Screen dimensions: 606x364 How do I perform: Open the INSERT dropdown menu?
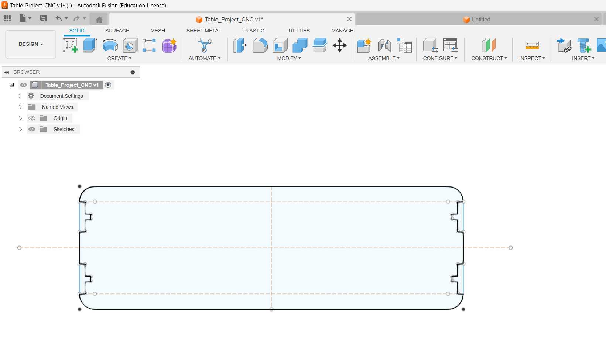583,58
